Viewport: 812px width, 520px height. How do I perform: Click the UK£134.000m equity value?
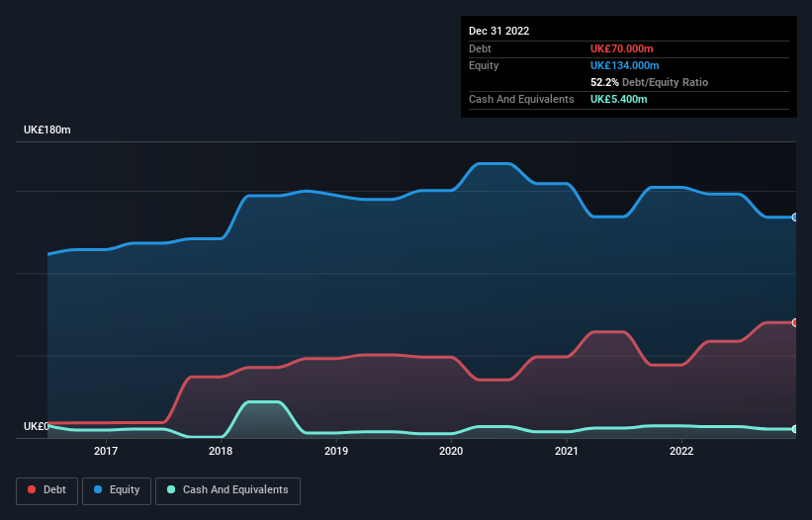(x=624, y=65)
